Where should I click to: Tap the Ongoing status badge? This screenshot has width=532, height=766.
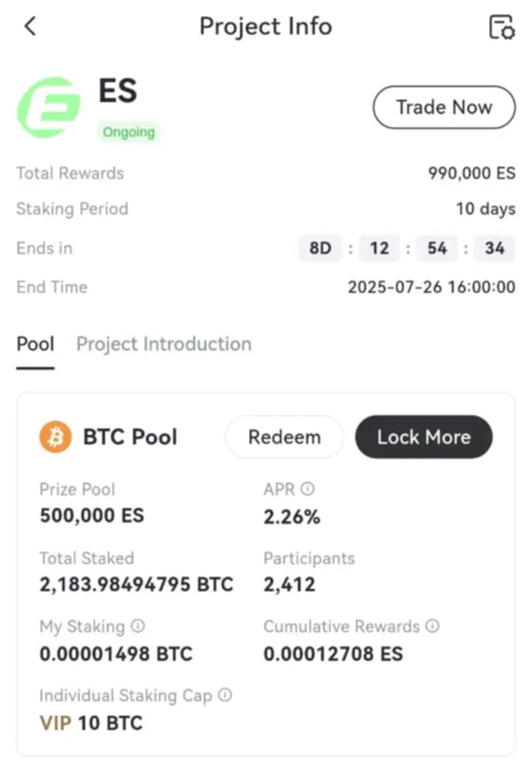[x=128, y=132]
